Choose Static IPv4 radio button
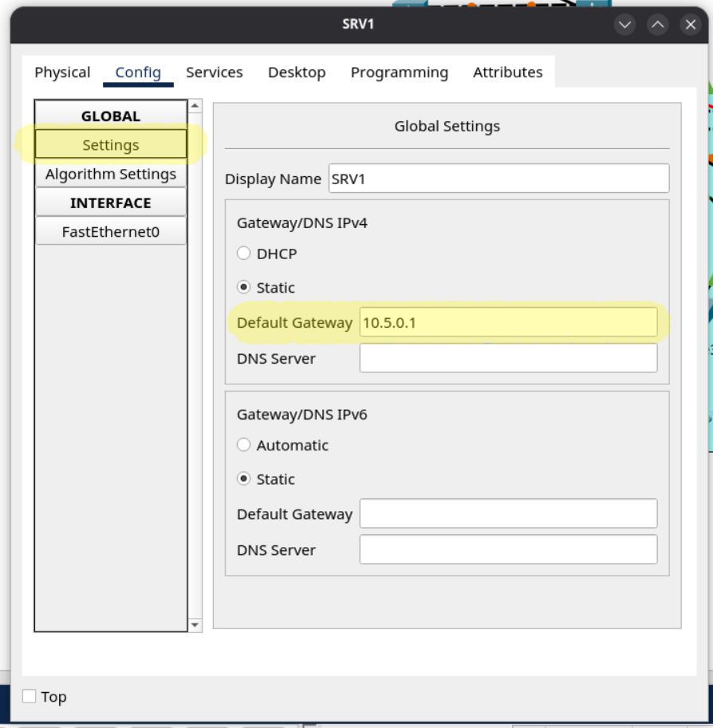This screenshot has width=713, height=728. click(244, 287)
